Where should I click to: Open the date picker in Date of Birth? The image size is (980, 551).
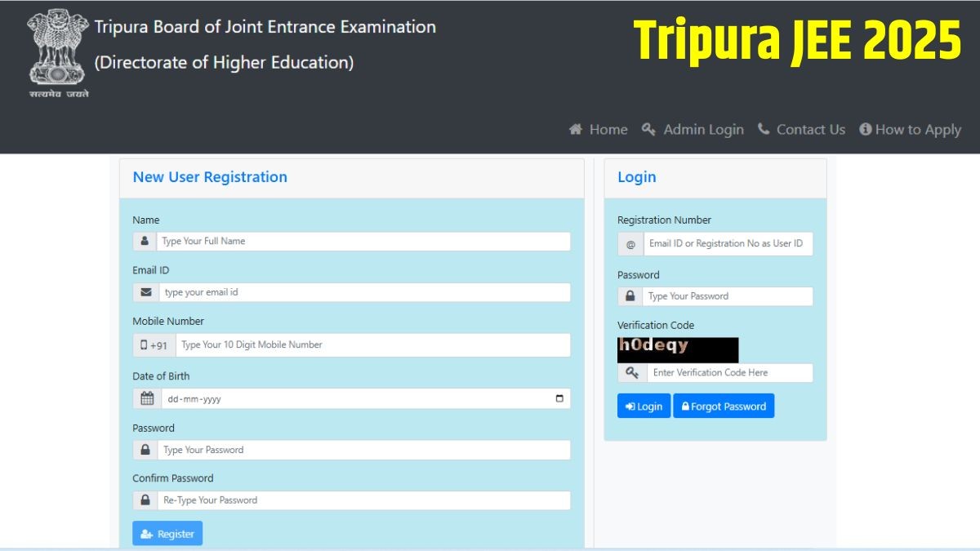click(559, 399)
